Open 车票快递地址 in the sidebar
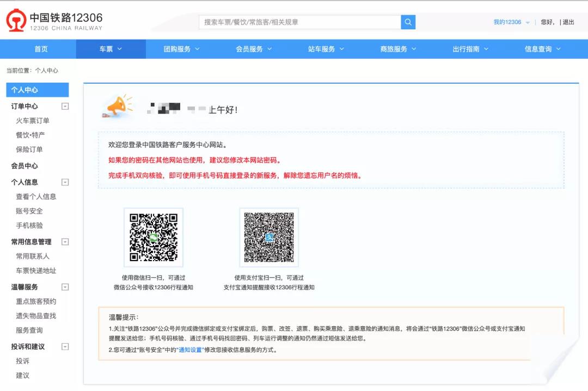The image size is (588, 391). (x=36, y=271)
